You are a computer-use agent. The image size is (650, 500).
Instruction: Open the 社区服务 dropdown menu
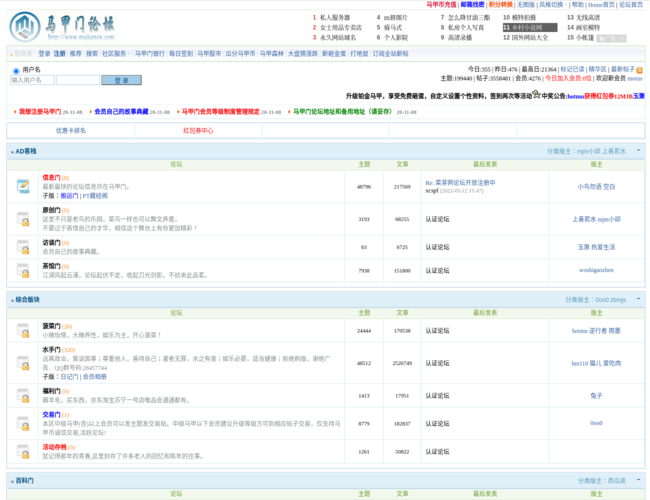coord(116,53)
